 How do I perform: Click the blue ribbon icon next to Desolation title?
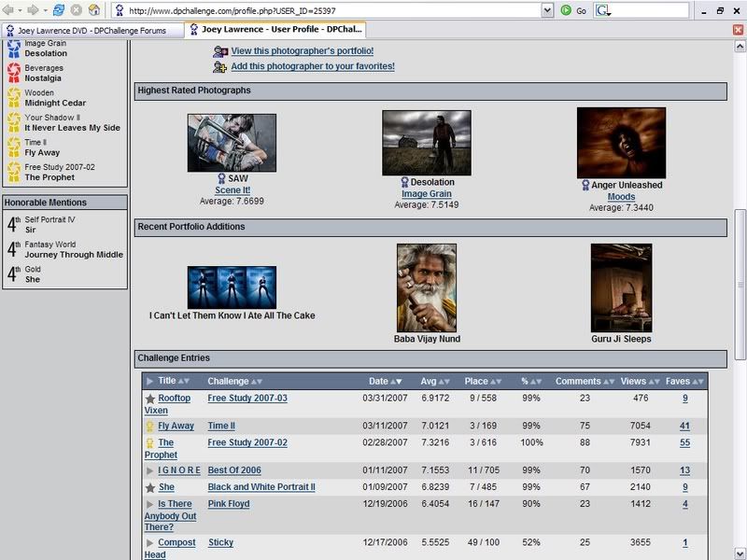pos(404,182)
